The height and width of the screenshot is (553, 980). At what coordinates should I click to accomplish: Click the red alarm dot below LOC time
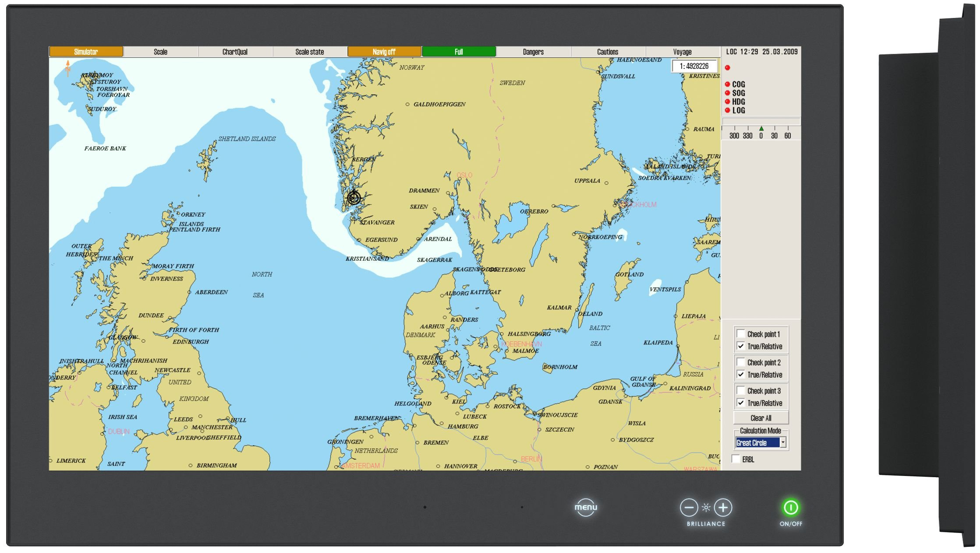point(727,67)
